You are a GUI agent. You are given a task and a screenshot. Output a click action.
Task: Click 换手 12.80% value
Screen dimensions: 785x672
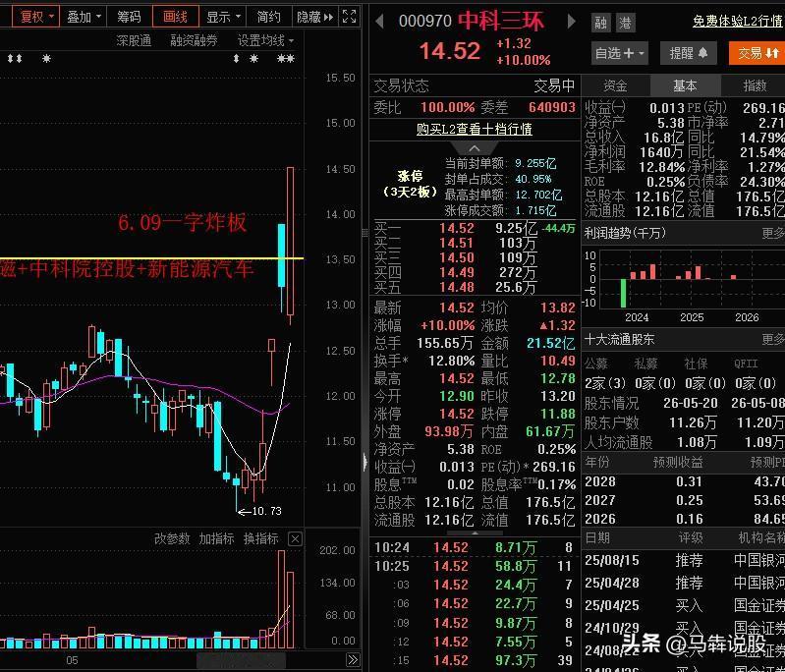(x=451, y=361)
